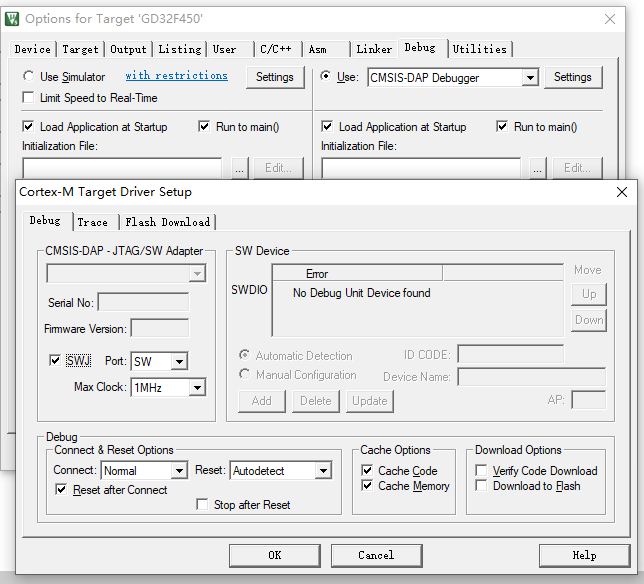
Task: Toggle the SWJ checkbox
Action: pos(55,361)
